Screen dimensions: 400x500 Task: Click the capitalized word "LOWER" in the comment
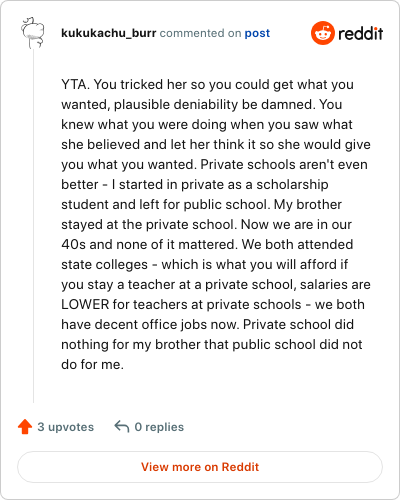pyautogui.click(x=85, y=304)
